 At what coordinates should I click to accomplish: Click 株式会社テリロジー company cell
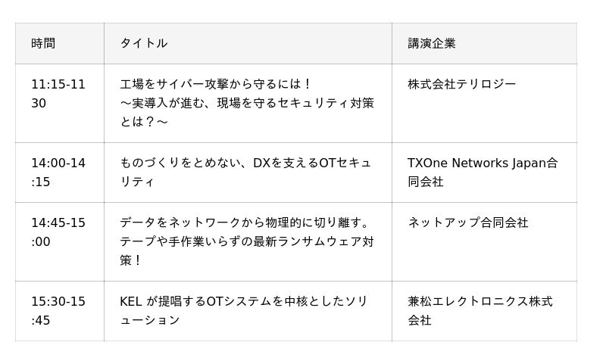coord(461,84)
